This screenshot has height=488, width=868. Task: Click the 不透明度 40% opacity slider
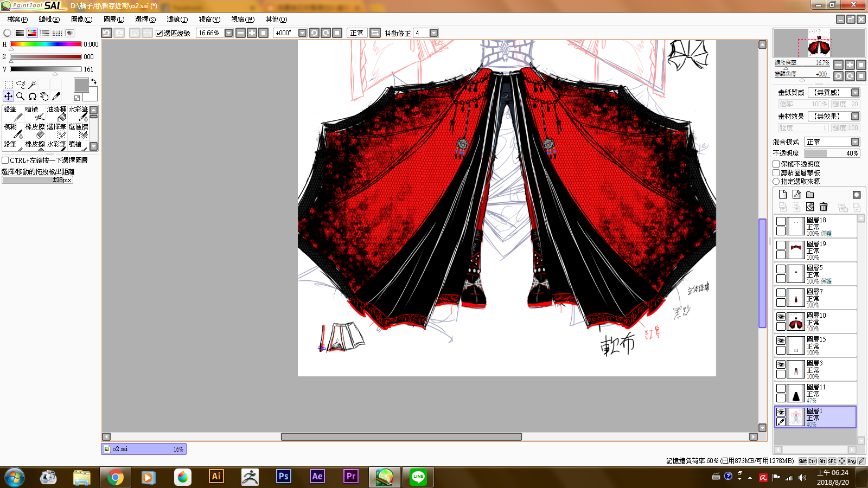click(x=832, y=153)
